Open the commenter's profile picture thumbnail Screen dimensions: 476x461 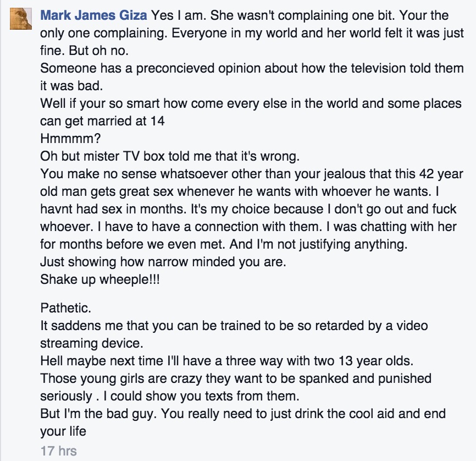point(20,19)
